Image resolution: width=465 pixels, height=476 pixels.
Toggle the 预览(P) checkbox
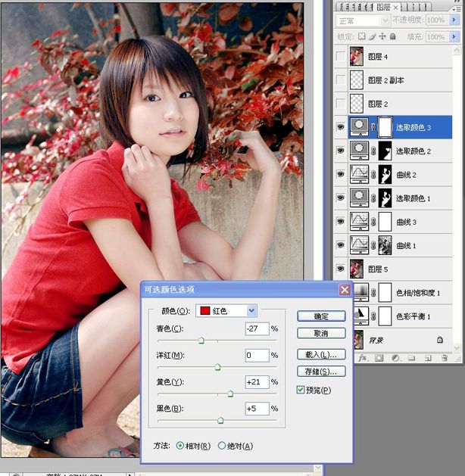click(x=300, y=390)
